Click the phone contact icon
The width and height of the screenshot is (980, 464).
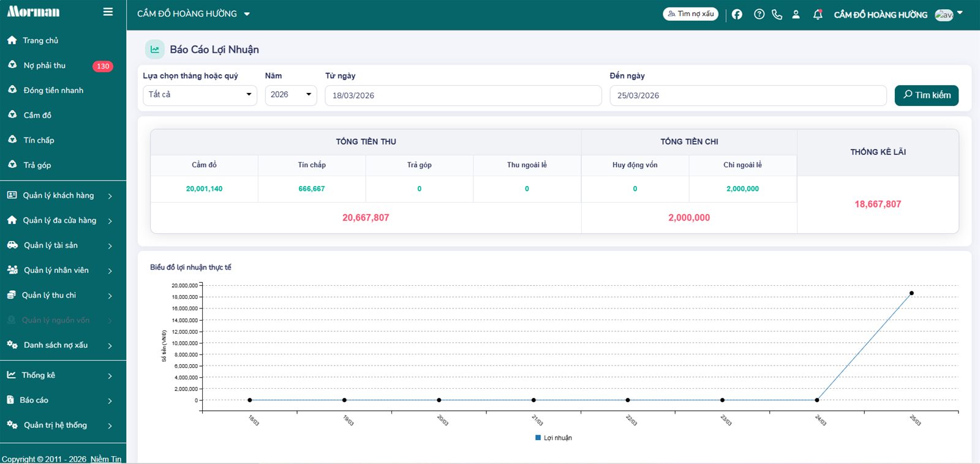[x=777, y=14]
